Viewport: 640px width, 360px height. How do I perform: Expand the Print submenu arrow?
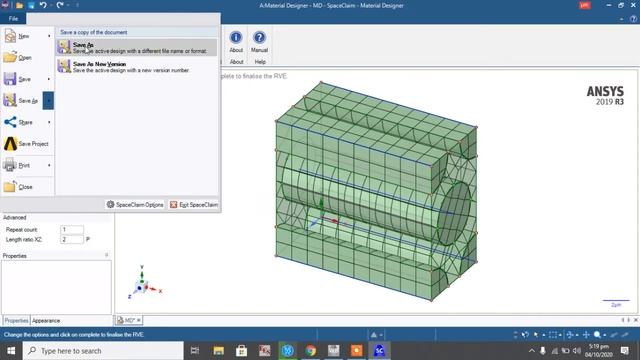click(49, 165)
